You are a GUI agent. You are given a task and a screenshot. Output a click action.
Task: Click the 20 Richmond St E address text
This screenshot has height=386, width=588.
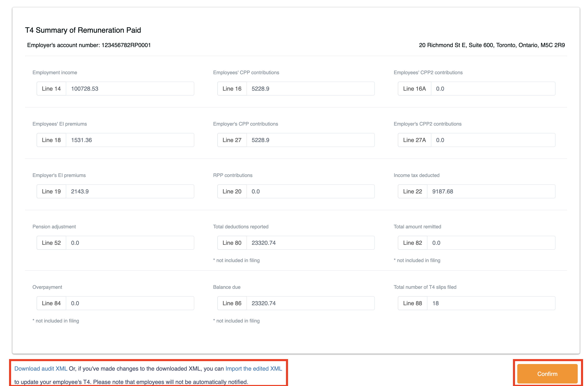492,45
